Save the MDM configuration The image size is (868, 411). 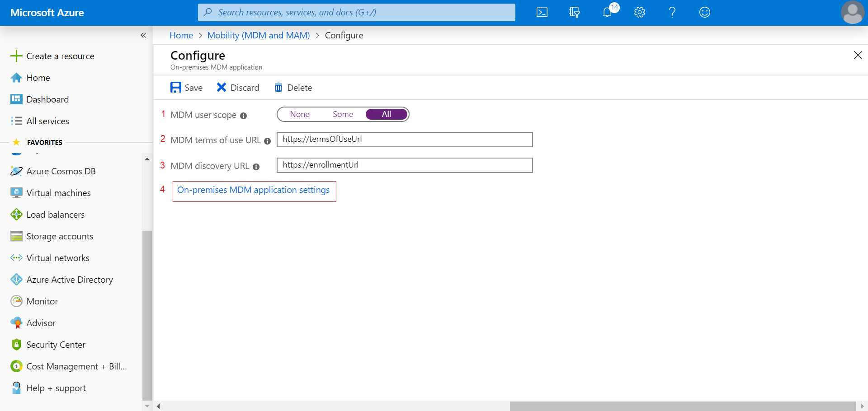(186, 87)
